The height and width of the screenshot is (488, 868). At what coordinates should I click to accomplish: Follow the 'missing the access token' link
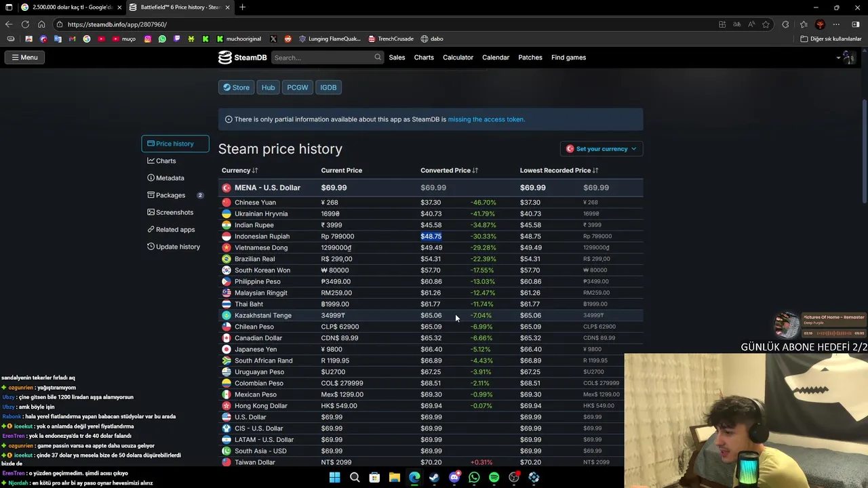(x=486, y=119)
